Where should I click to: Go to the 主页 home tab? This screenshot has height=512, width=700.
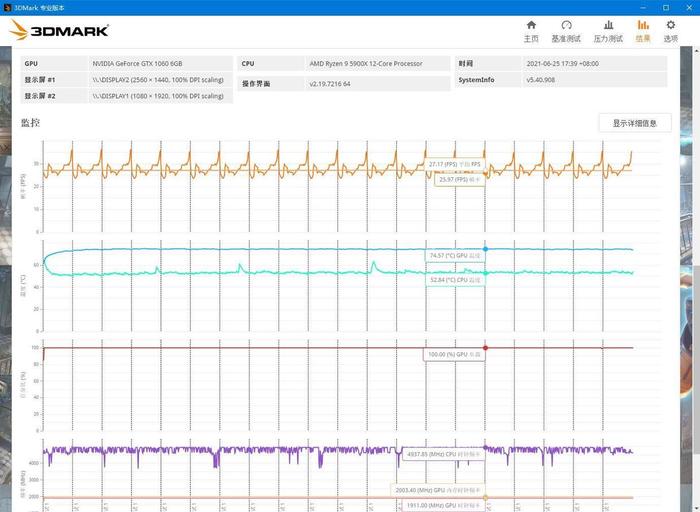point(531,31)
